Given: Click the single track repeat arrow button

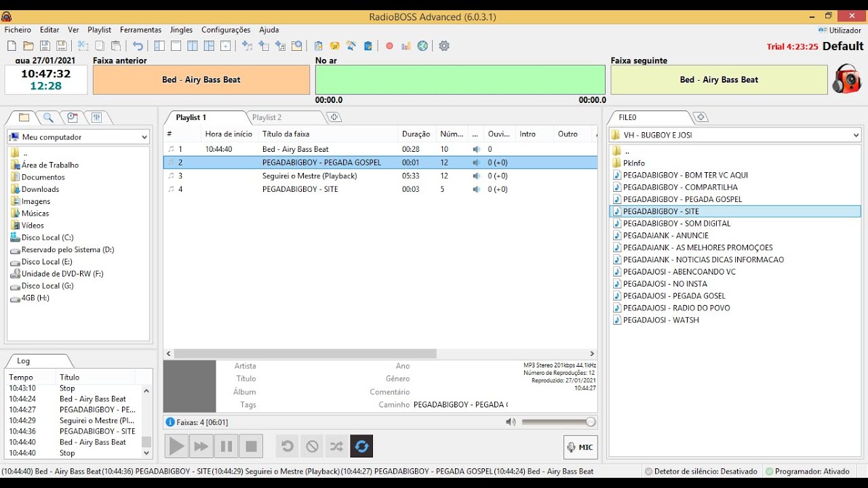Looking at the screenshot, I should click(288, 446).
